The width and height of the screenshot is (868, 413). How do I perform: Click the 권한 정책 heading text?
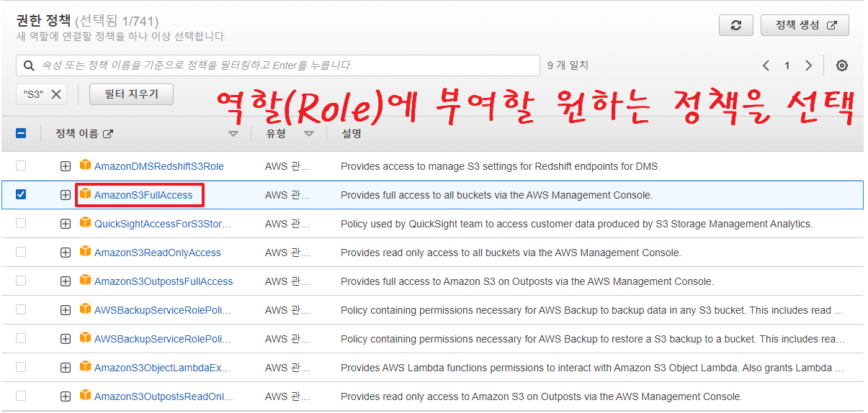(42, 21)
